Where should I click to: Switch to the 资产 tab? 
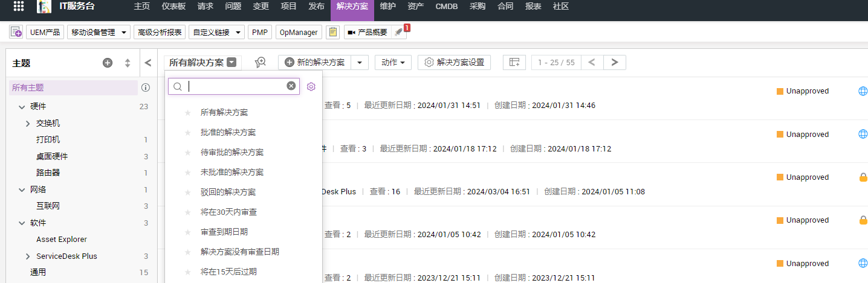pos(415,7)
